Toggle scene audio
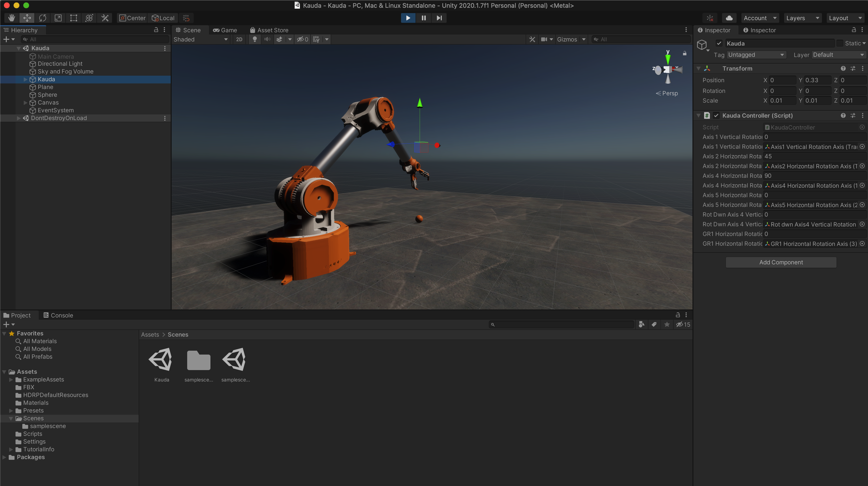Viewport: 868px width, 486px height. tap(267, 40)
